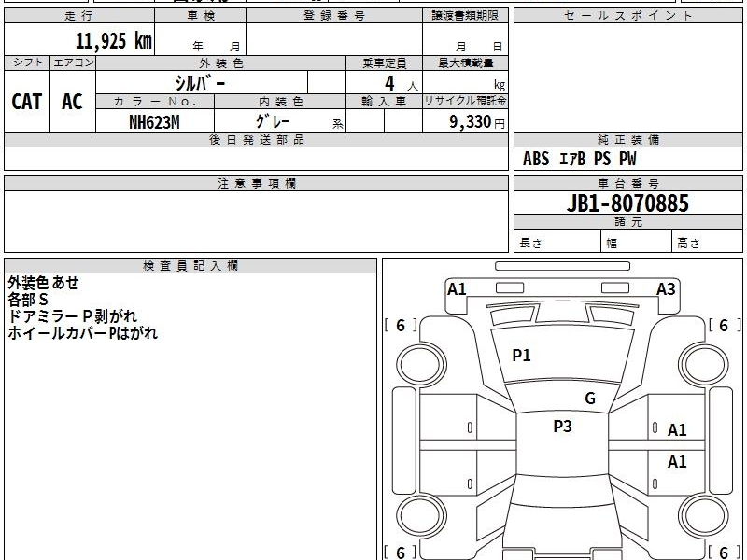The width and height of the screenshot is (747, 560).
Task: Select the AC air conditioner value
Action: pos(73,102)
